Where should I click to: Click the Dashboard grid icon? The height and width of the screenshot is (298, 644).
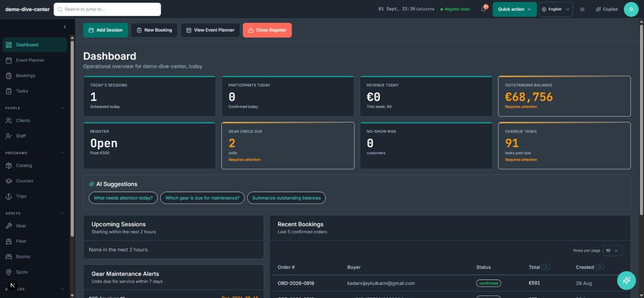[9, 45]
